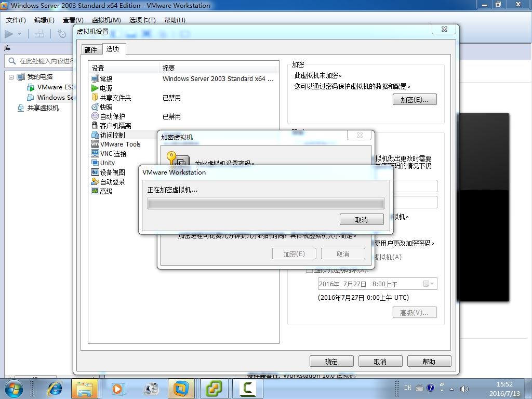Click the 自动保护 icon in settings list
The width and height of the screenshot is (532, 399).
[x=95, y=116]
